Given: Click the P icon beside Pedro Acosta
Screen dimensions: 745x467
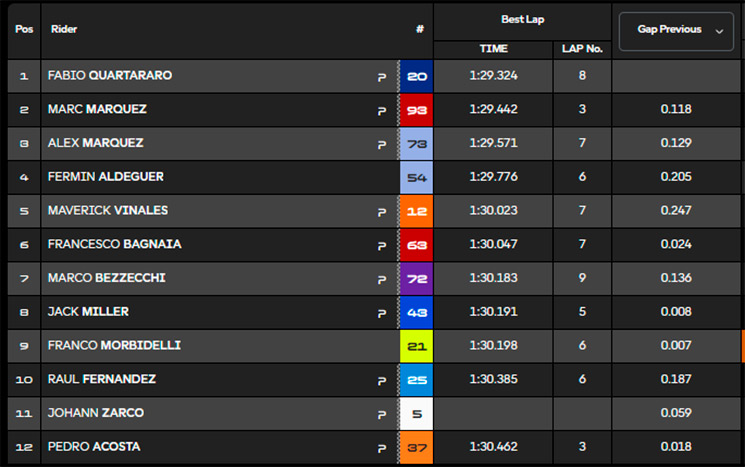Looking at the screenshot, I should tap(382, 448).
